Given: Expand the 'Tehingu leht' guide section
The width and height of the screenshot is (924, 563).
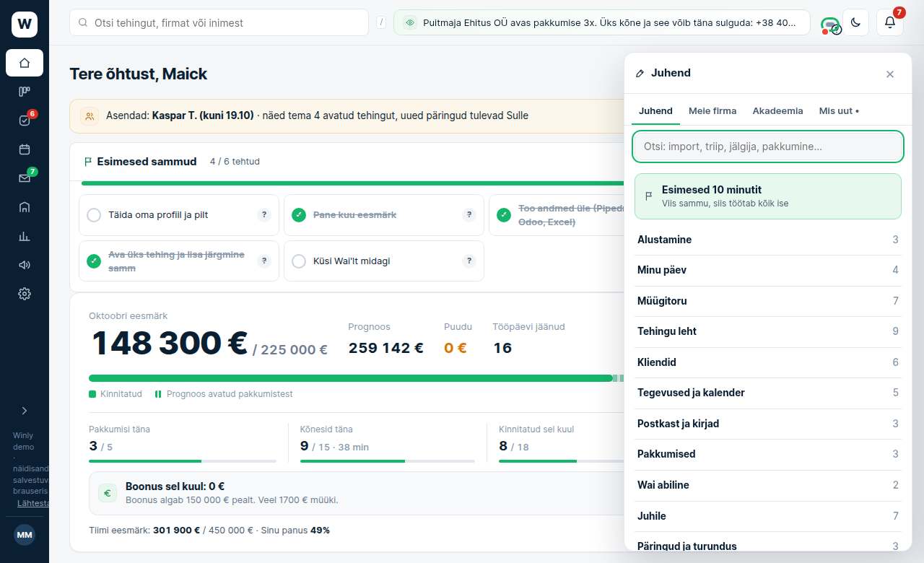Looking at the screenshot, I should coord(768,331).
